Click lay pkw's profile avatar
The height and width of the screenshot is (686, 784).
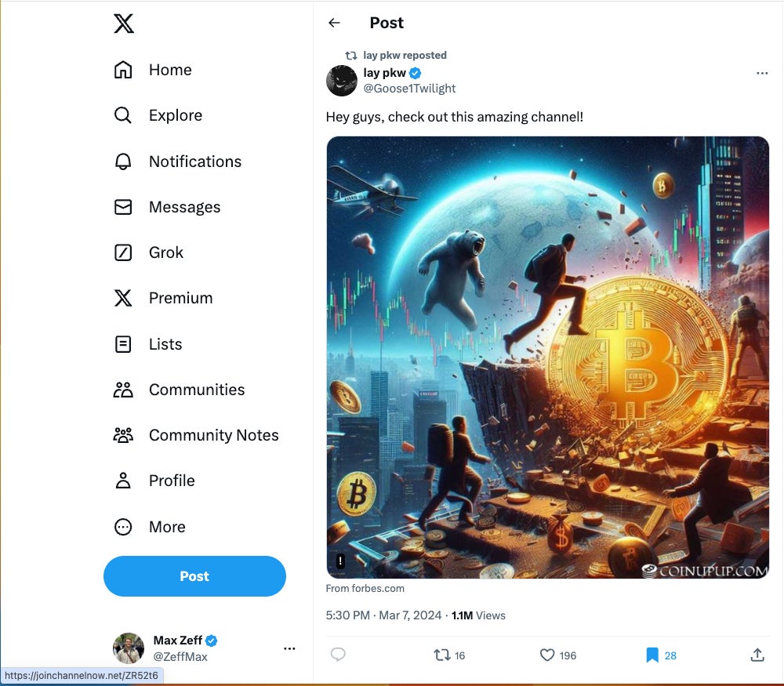(342, 81)
